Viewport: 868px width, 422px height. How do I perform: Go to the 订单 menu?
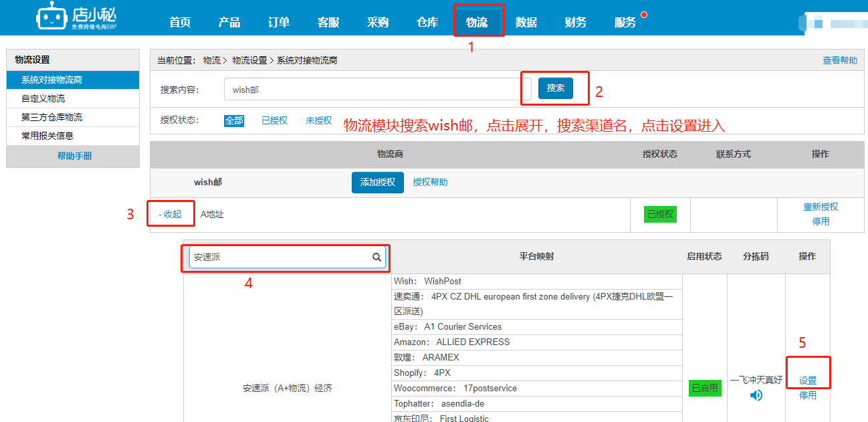point(279,22)
